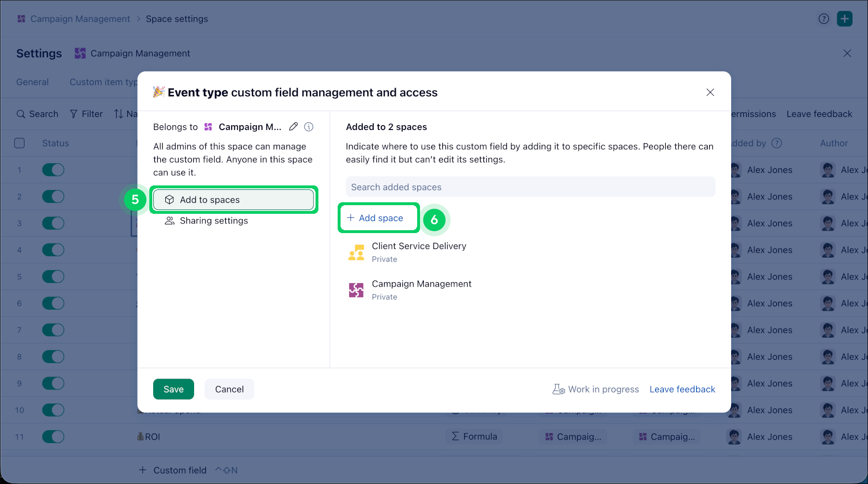The height and width of the screenshot is (484, 868).
Task: Toggle status switch in row 4
Action: [53, 250]
